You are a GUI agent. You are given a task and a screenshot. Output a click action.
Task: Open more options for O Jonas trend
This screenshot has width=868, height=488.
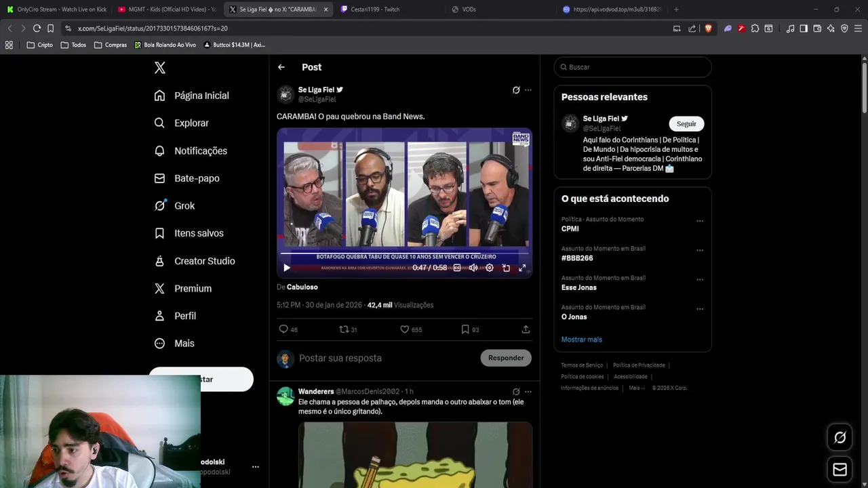point(700,309)
